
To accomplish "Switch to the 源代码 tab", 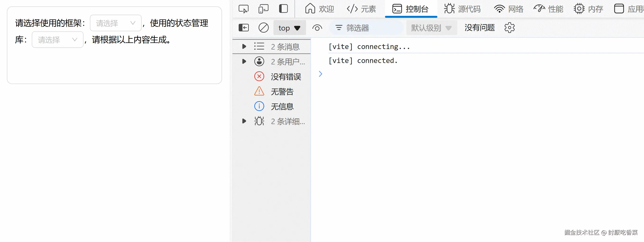I will tap(462, 9).
